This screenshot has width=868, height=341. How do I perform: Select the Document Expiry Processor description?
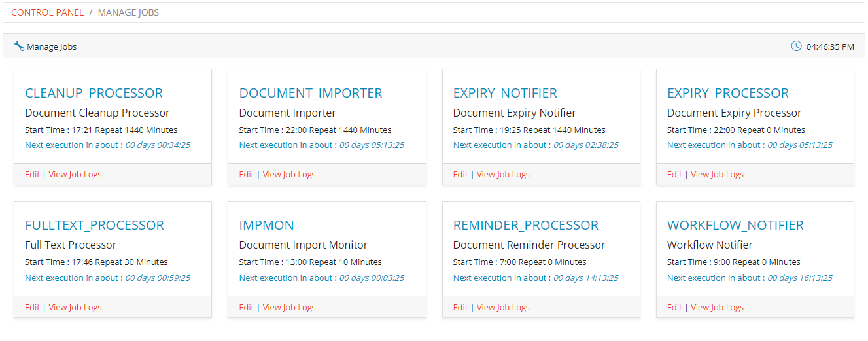(735, 113)
